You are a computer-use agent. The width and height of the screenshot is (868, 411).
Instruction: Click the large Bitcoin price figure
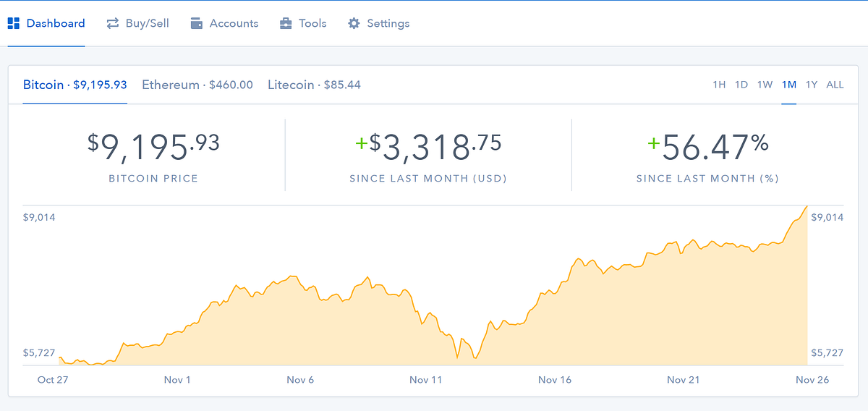coord(153,147)
